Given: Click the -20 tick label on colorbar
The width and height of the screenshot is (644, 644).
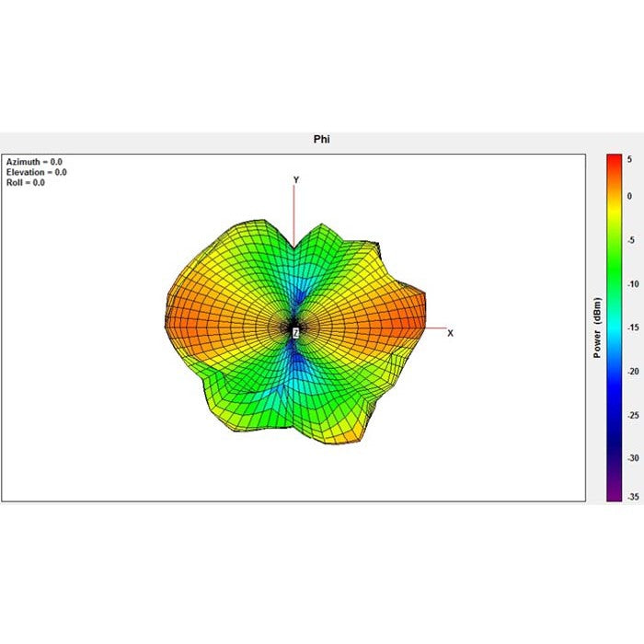Looking at the screenshot, I should pyautogui.click(x=632, y=371).
